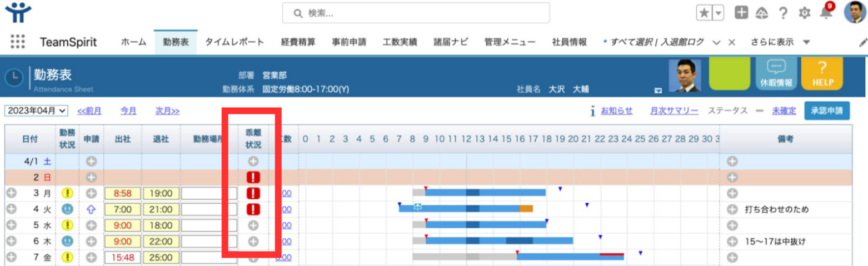Expand the さらに表示 menu
This screenshot has width=868, height=266.
pyautogui.click(x=806, y=42)
